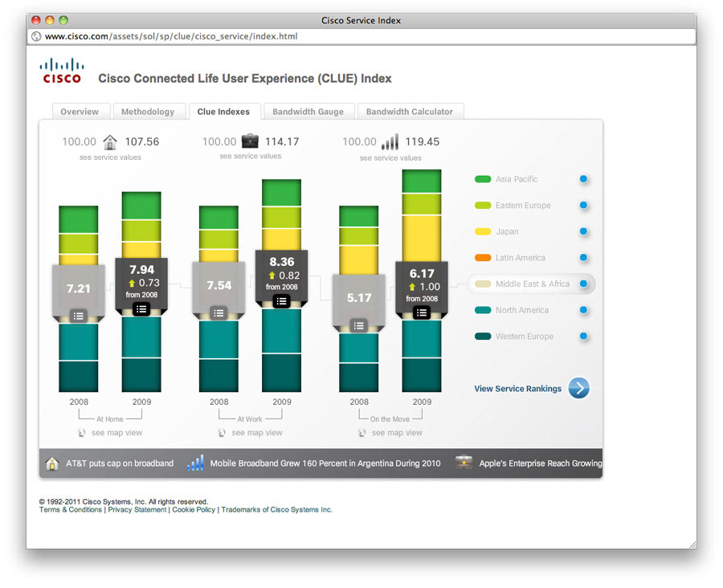Screen dimensions: 723x588
Task: Open list icon on At Work 2009 bar
Action: (281, 301)
